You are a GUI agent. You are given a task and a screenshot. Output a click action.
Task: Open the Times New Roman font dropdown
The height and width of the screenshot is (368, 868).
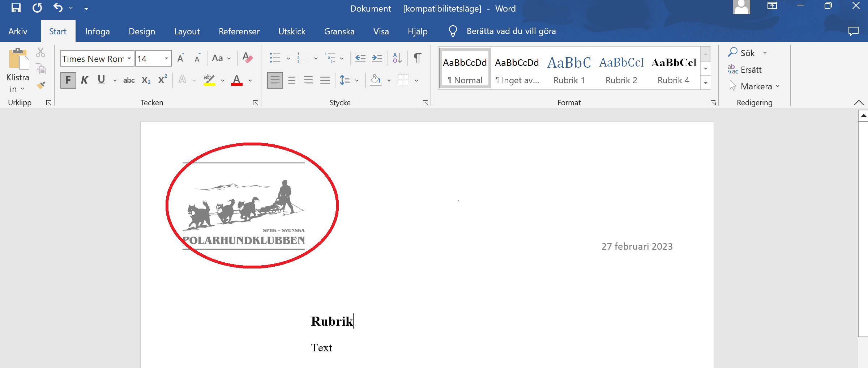129,58
